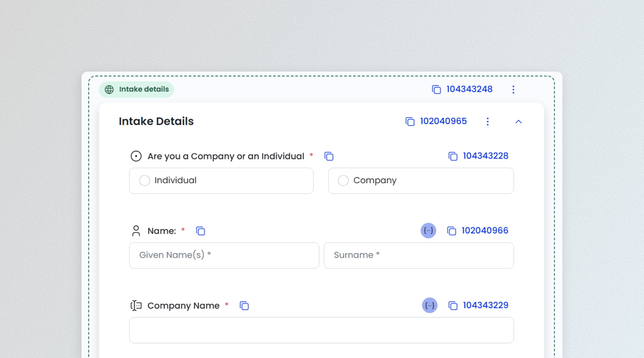
Task: Click the Name field variable braces badge
Action: [428, 231]
